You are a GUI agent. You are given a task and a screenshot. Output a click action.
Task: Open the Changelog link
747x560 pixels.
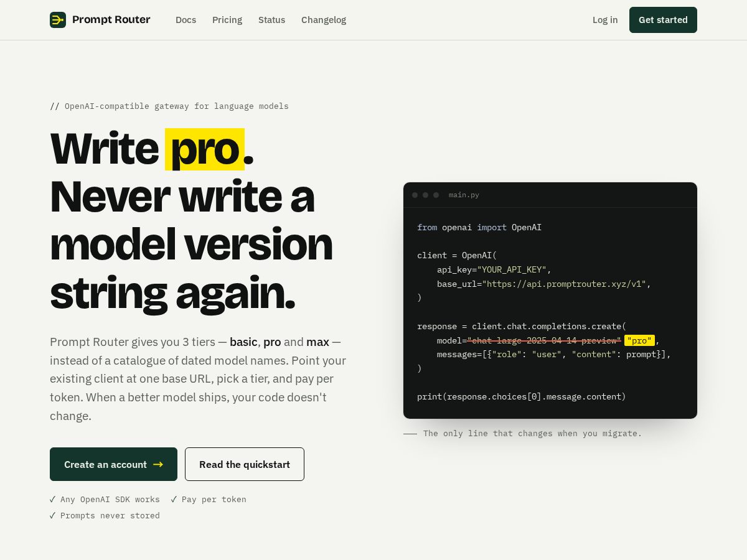324,20
